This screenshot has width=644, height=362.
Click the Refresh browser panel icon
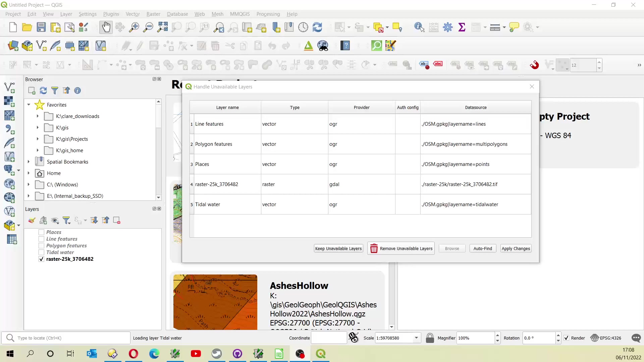pyautogui.click(x=43, y=90)
